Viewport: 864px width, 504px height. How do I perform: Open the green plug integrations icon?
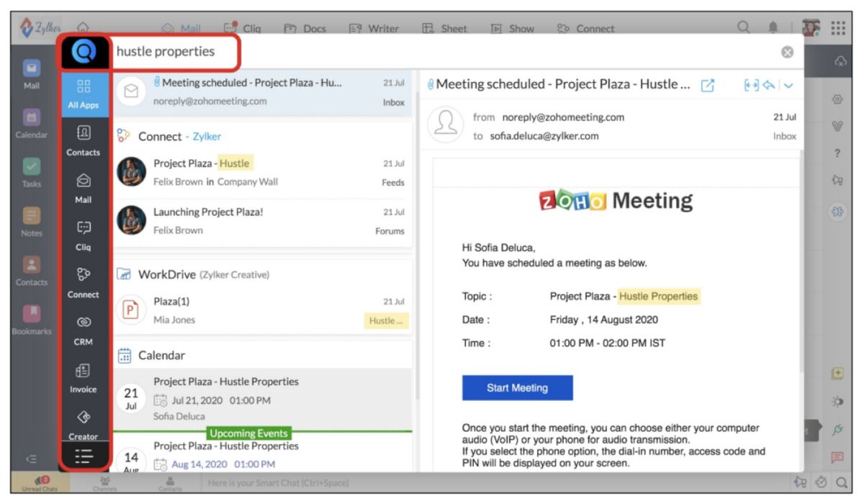[x=837, y=429]
